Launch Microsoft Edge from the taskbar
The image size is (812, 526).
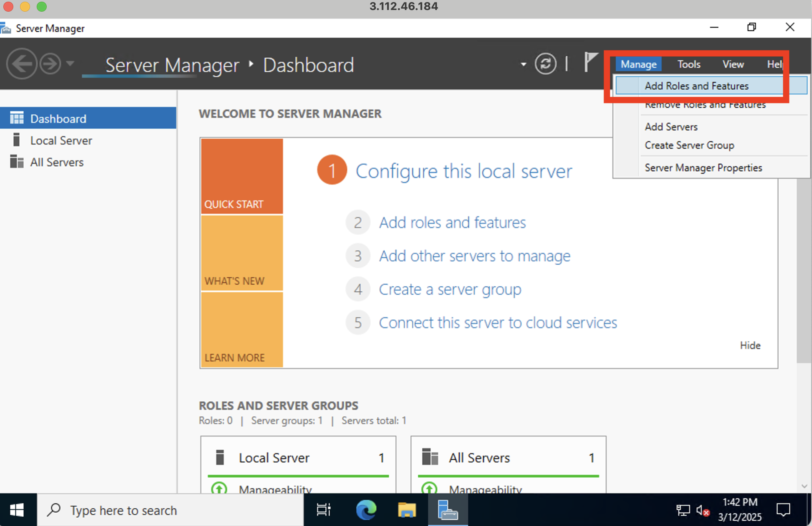[x=366, y=510]
